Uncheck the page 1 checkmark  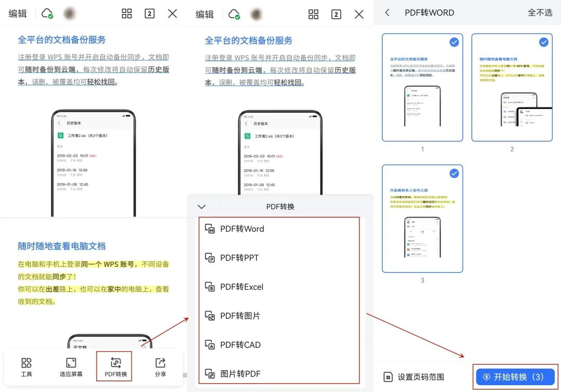454,42
